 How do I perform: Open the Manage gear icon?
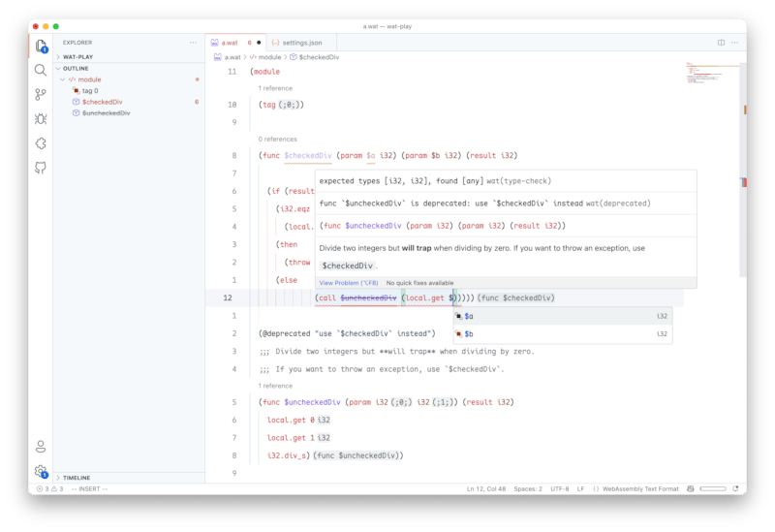click(41, 471)
